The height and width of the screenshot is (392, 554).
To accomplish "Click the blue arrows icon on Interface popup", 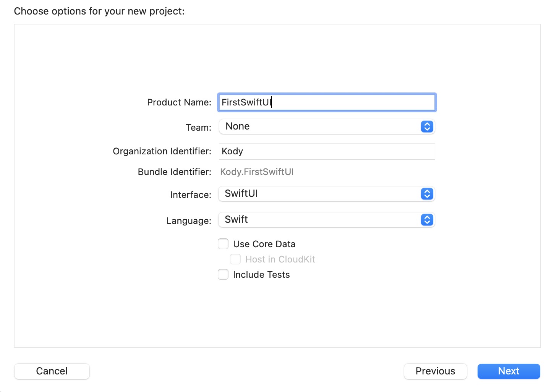I will (x=427, y=194).
